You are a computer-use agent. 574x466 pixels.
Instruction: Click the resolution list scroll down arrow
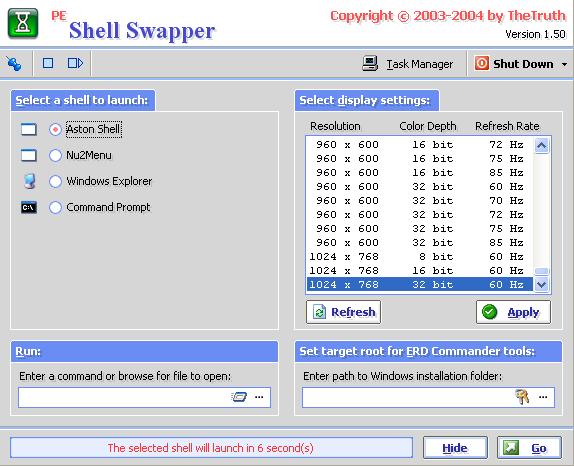tap(541, 284)
